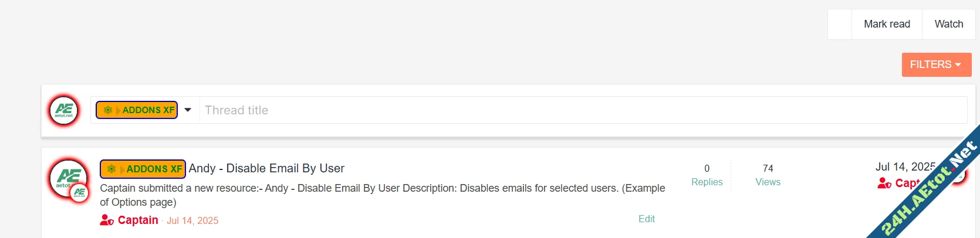Viewport: 980px width, 238px height.
Task: Click the ADDONS XF prefix on thread
Action: coord(143,169)
